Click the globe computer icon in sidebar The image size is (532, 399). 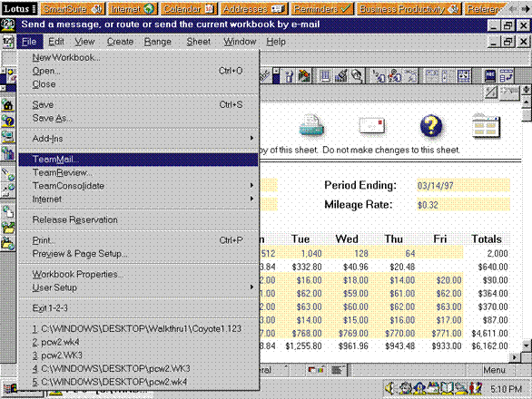(x=8, y=137)
